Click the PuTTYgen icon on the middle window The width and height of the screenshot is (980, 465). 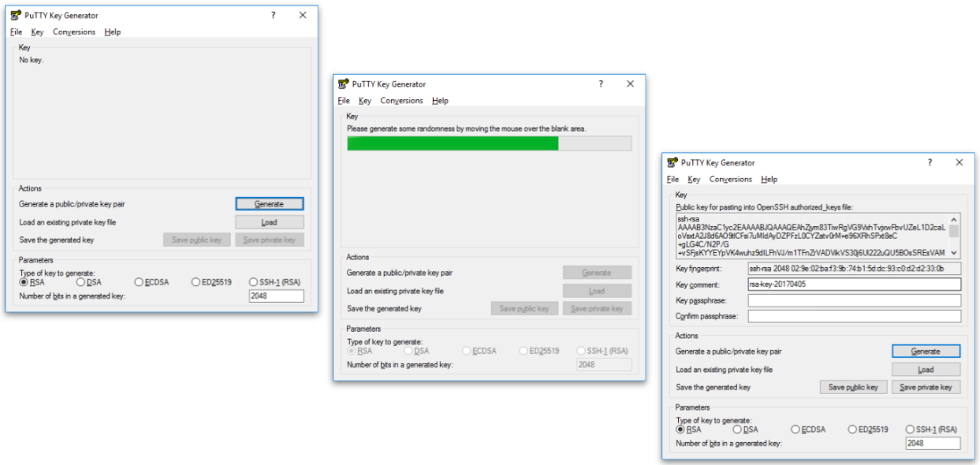[342, 84]
